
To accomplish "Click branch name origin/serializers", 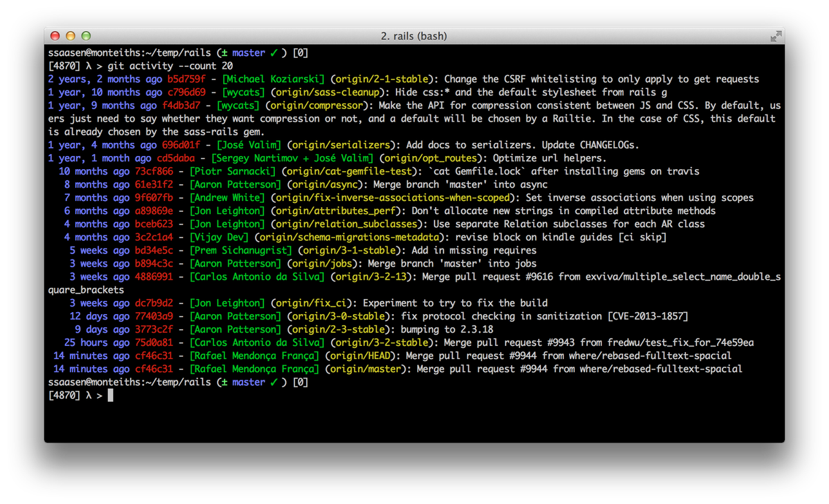I will coord(341,145).
